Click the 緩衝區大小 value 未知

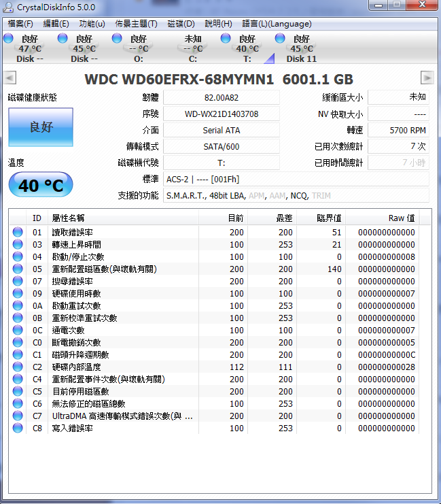tap(398, 97)
